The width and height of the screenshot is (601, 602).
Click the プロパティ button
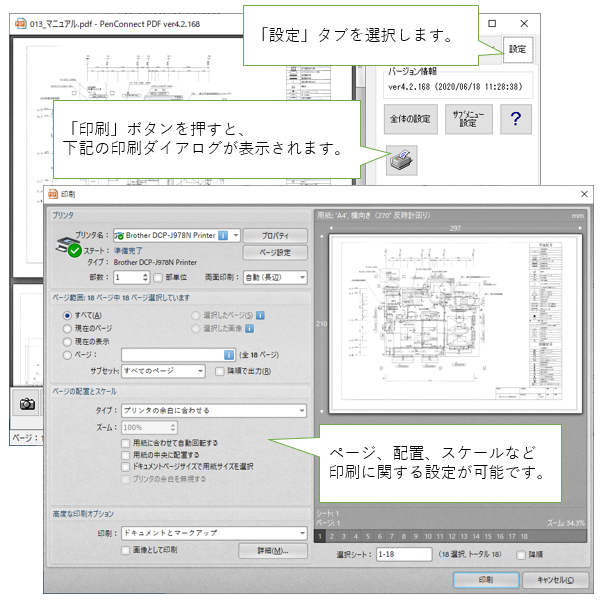275,235
